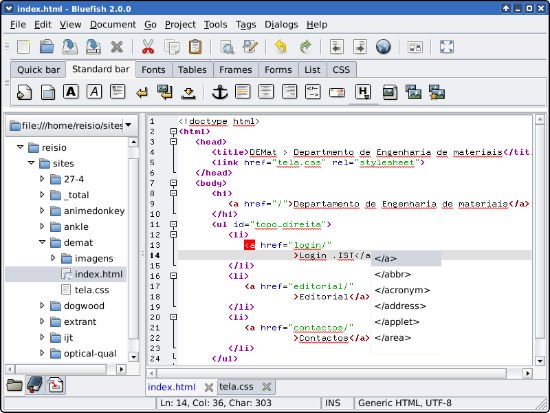Collapse the html code fold on line 2
This screenshot has width=550, height=413.
tap(173, 132)
